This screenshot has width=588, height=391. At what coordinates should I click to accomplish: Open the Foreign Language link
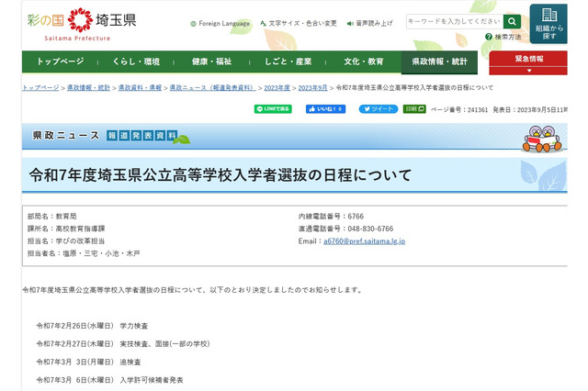tap(220, 24)
